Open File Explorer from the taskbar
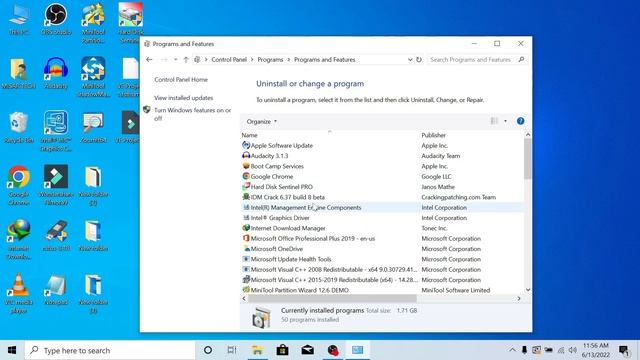This screenshot has width=640, height=360. (x=257, y=350)
